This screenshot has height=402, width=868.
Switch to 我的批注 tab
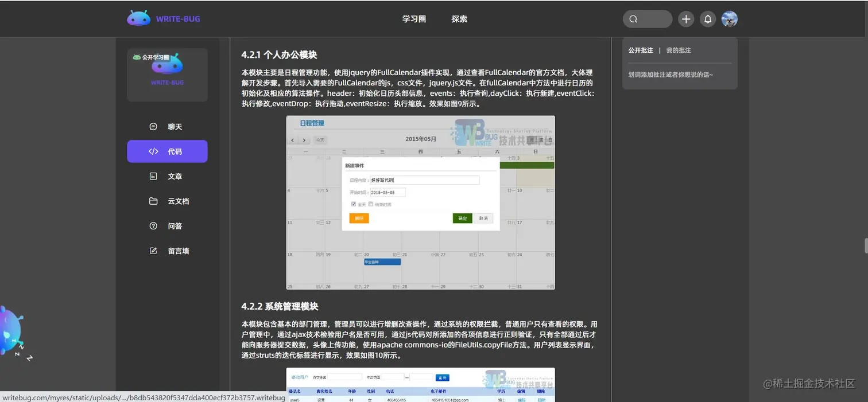pos(679,50)
